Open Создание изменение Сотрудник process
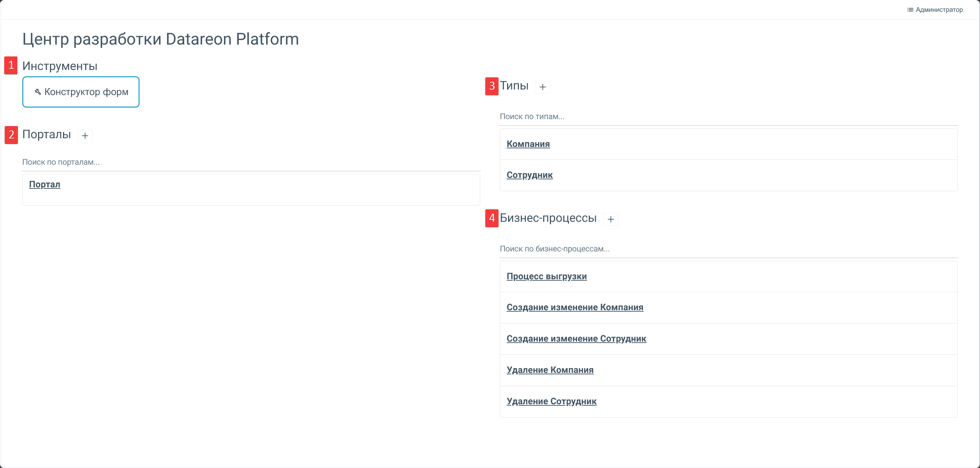The image size is (980, 468). coord(576,338)
